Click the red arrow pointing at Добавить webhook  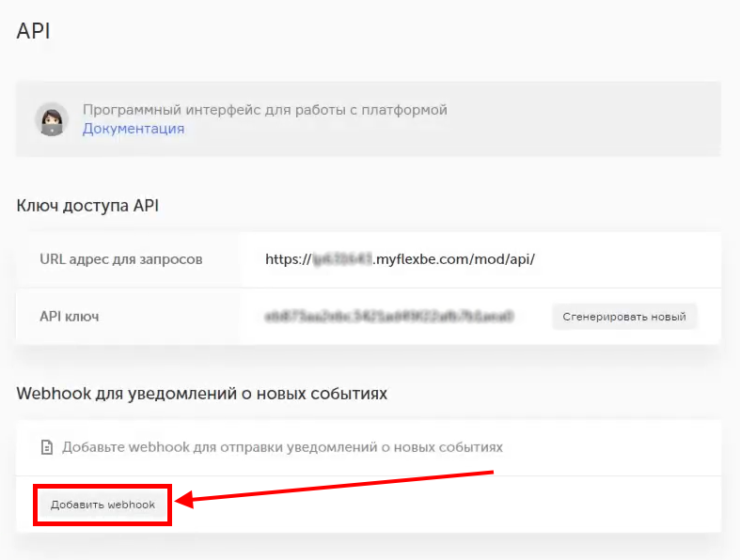(339, 487)
